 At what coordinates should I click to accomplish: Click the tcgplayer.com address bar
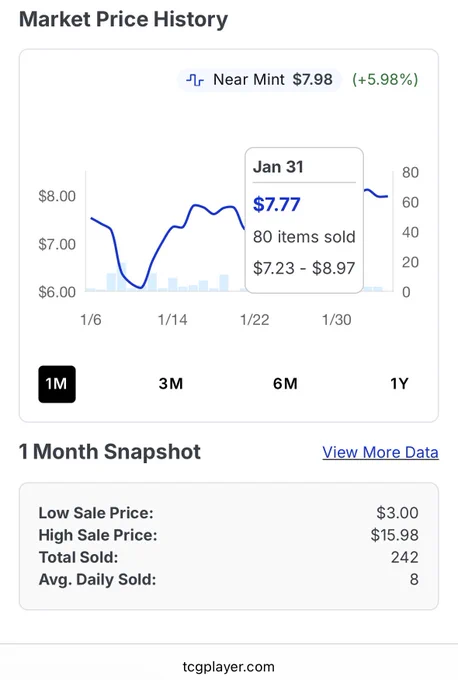229,667
